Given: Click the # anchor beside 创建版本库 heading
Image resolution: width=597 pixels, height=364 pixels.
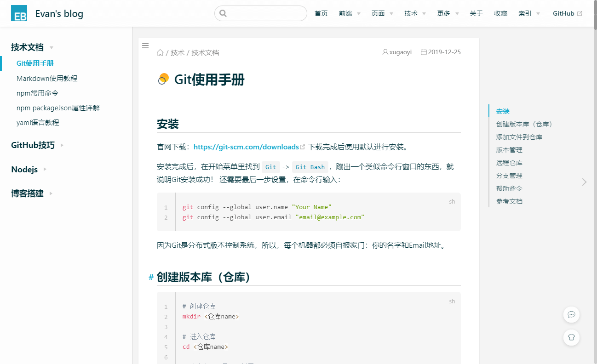Looking at the screenshot, I should [x=151, y=277].
